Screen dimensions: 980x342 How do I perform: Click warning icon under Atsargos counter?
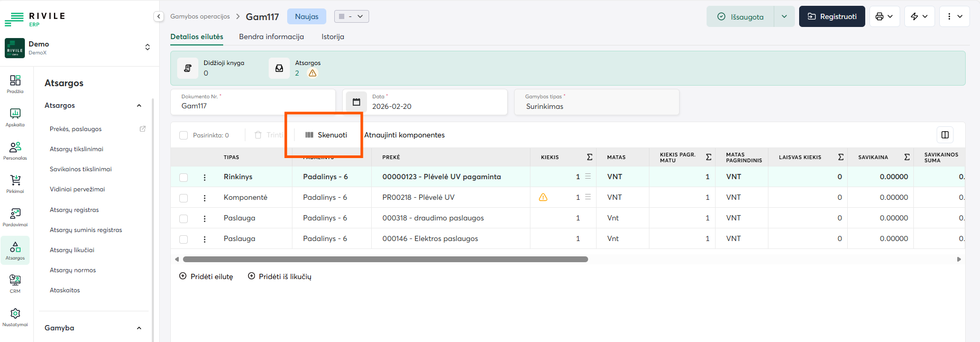[313, 73]
